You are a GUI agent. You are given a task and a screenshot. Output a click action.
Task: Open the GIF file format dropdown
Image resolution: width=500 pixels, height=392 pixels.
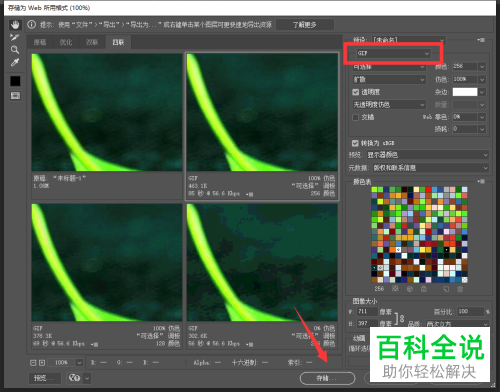393,53
